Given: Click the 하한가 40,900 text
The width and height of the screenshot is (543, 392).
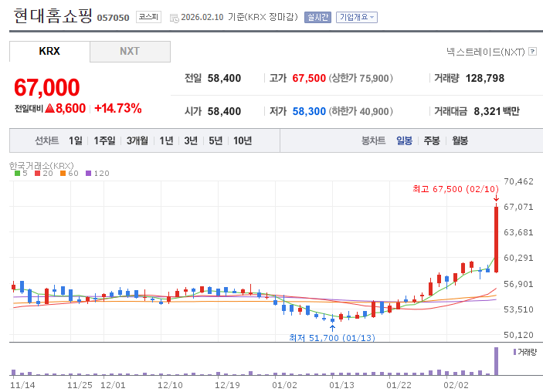Looking at the screenshot, I should point(361,111).
